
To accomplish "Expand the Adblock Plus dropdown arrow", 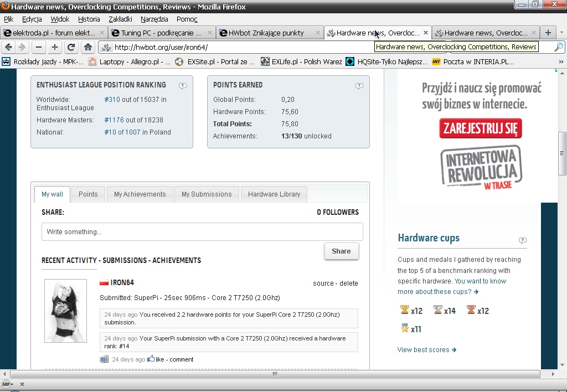I will (x=12, y=384).
